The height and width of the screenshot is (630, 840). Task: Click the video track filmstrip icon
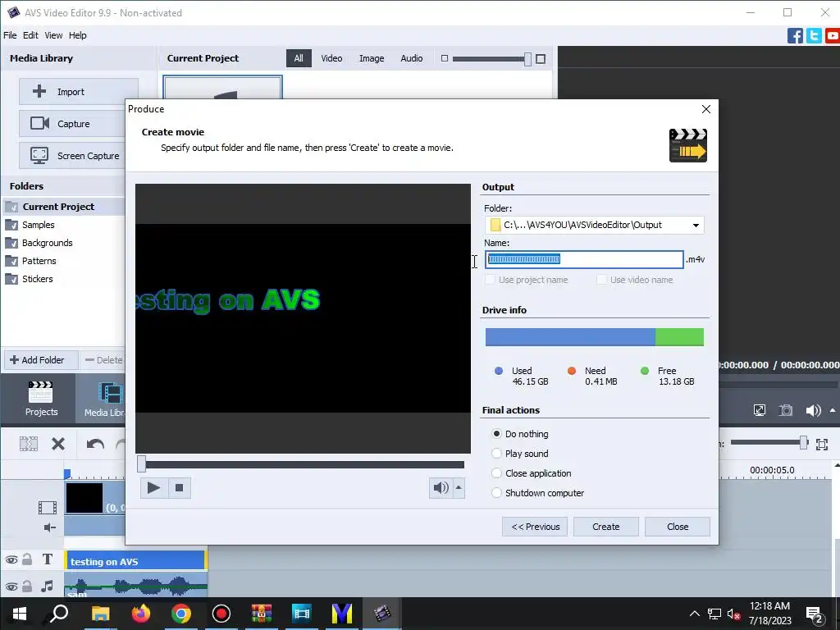pyautogui.click(x=47, y=507)
